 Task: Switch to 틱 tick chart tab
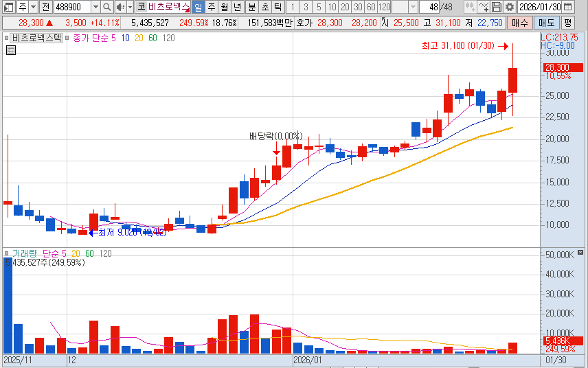[x=278, y=7]
